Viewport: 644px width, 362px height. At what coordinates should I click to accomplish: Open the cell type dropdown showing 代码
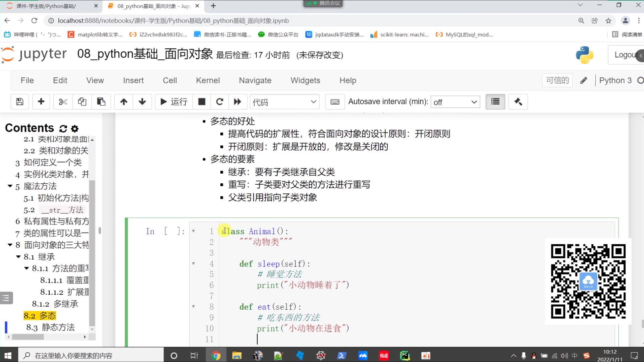[284, 102]
